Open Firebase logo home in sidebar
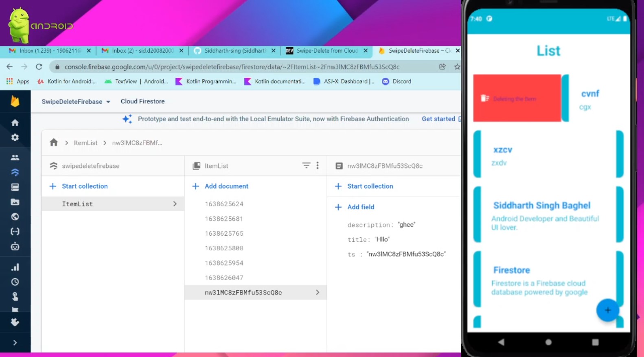Image resolution: width=644 pixels, height=357 pixels. (x=15, y=101)
